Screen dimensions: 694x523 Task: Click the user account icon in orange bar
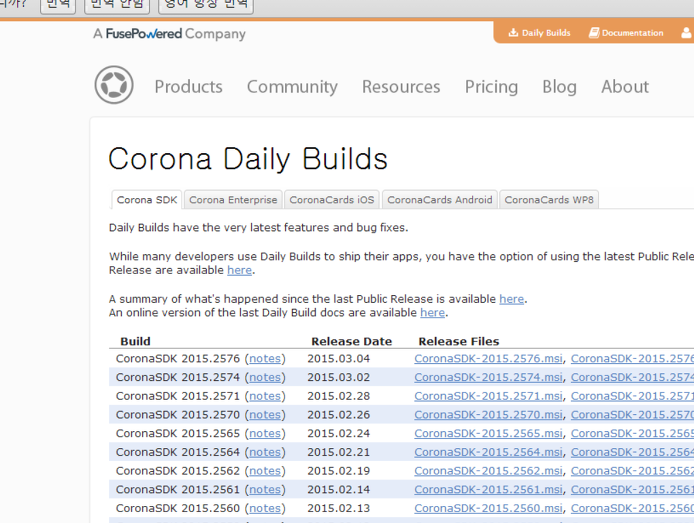point(686,33)
